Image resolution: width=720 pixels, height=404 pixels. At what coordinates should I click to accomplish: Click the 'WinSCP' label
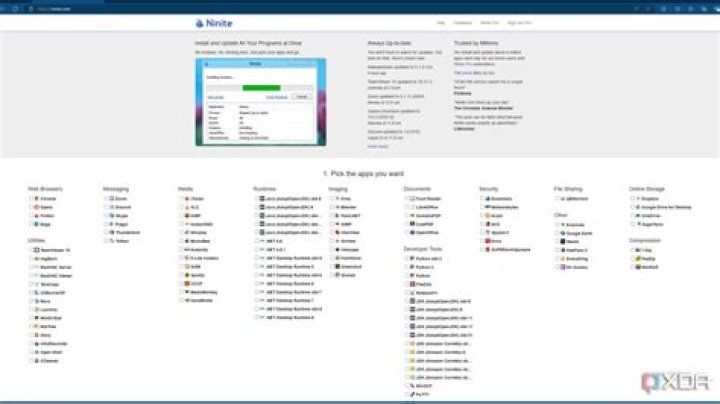pyautogui.click(x=424, y=386)
